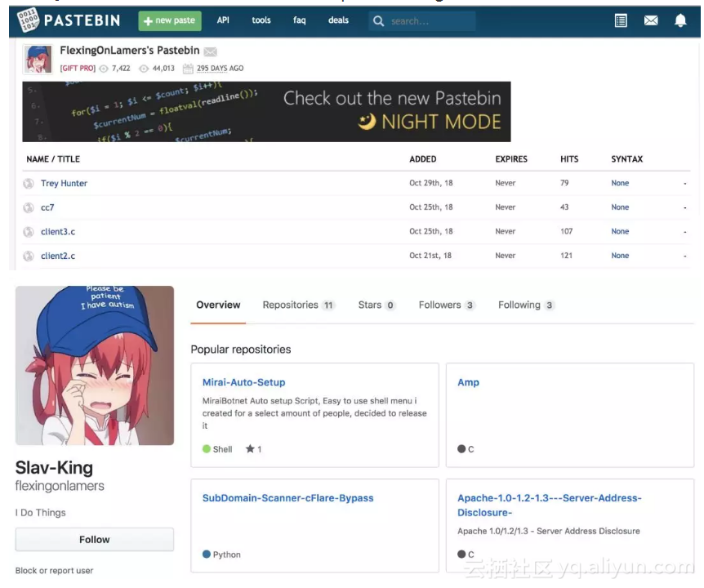Open the client2.c paste
Viewport: 704px width, 588px height.
coord(58,256)
